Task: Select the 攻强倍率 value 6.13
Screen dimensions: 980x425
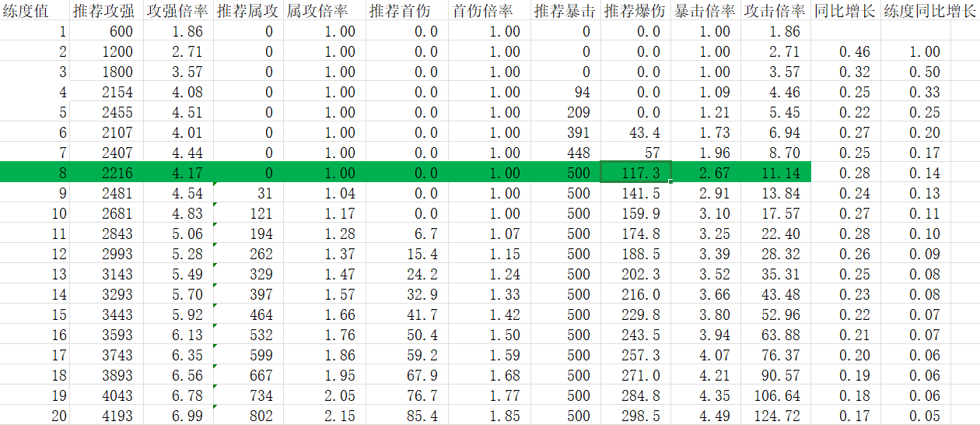Action: [179, 335]
